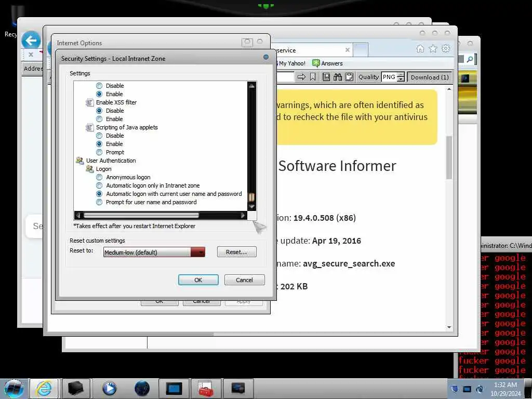The height and width of the screenshot is (399, 532).
Task: Click the Reset... button
Action: (x=237, y=252)
